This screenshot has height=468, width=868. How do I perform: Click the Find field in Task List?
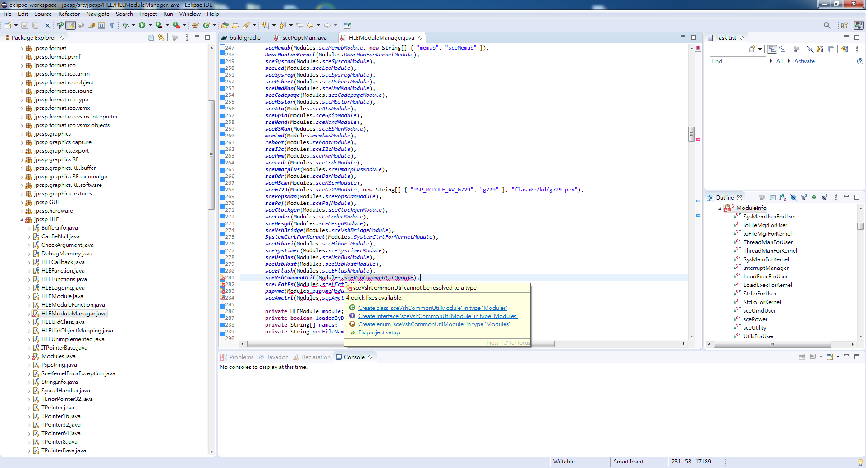tap(737, 61)
